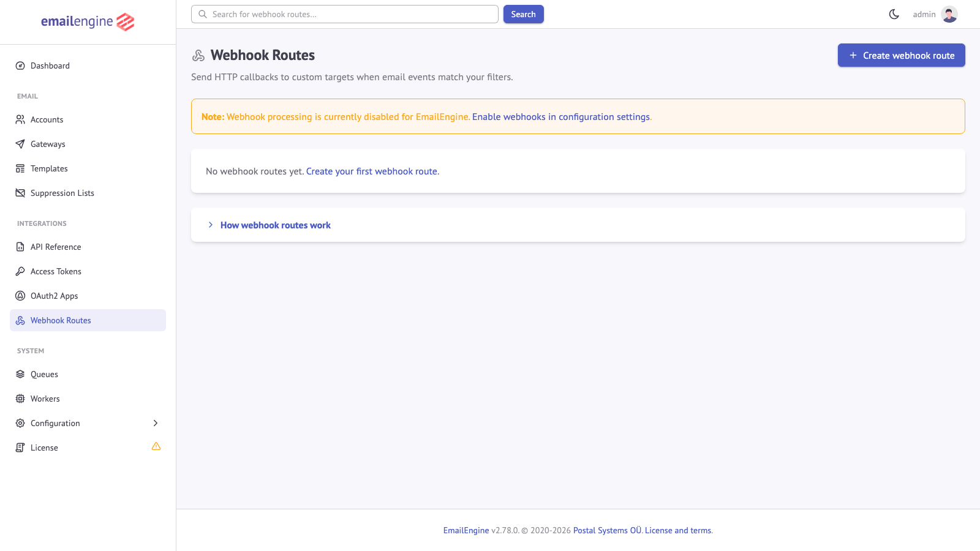Click the Webhook Routes page heading
This screenshot has height=551, width=980.
coord(263,55)
